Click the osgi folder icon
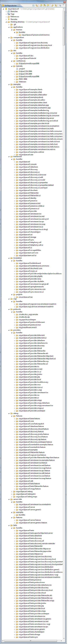Viewport: 68px width, 644px height. (12, 299)
